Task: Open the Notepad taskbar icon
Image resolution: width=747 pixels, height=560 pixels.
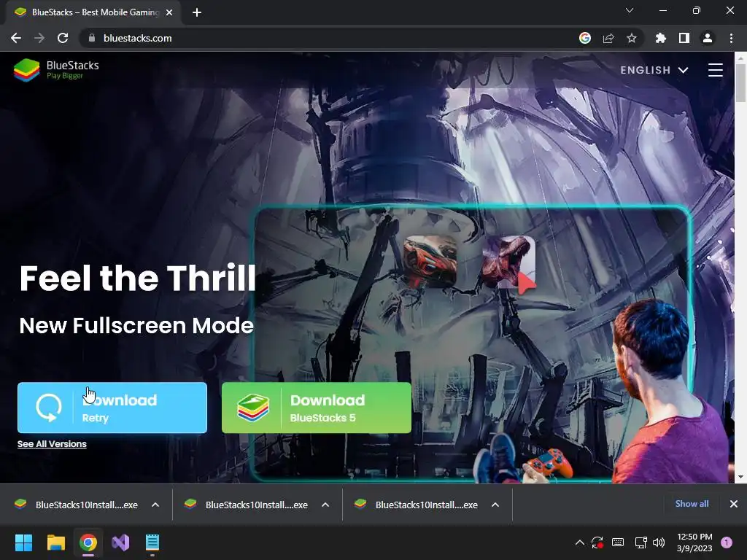Action: pos(152,542)
